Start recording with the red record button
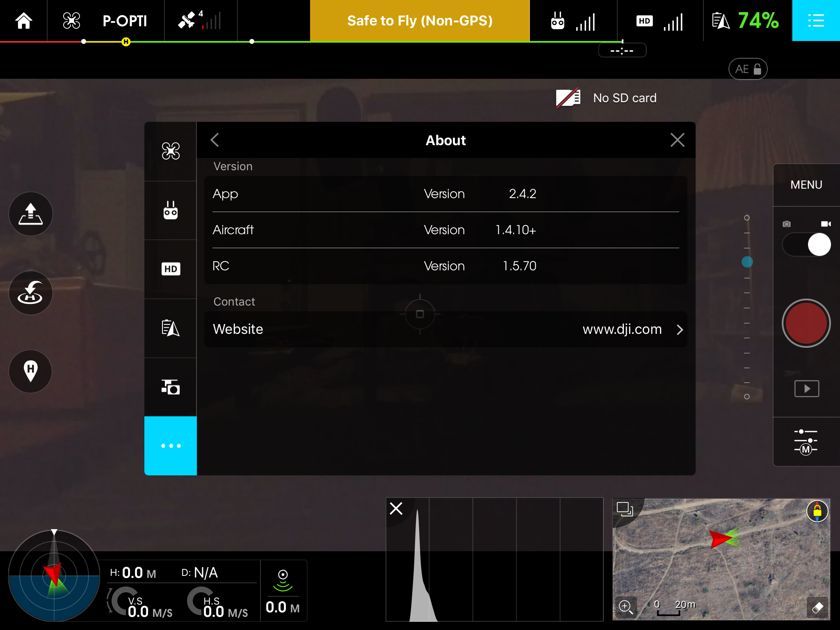 click(x=806, y=323)
